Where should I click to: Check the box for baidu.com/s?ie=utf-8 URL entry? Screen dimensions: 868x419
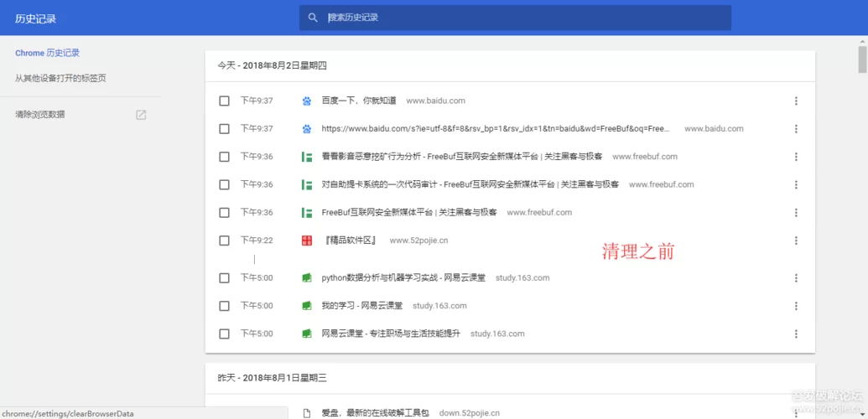[x=224, y=128]
